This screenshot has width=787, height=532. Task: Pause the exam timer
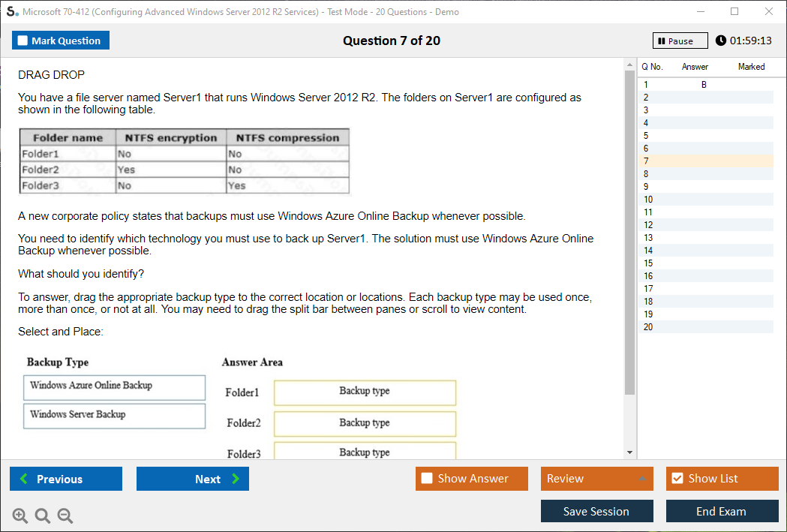(680, 41)
